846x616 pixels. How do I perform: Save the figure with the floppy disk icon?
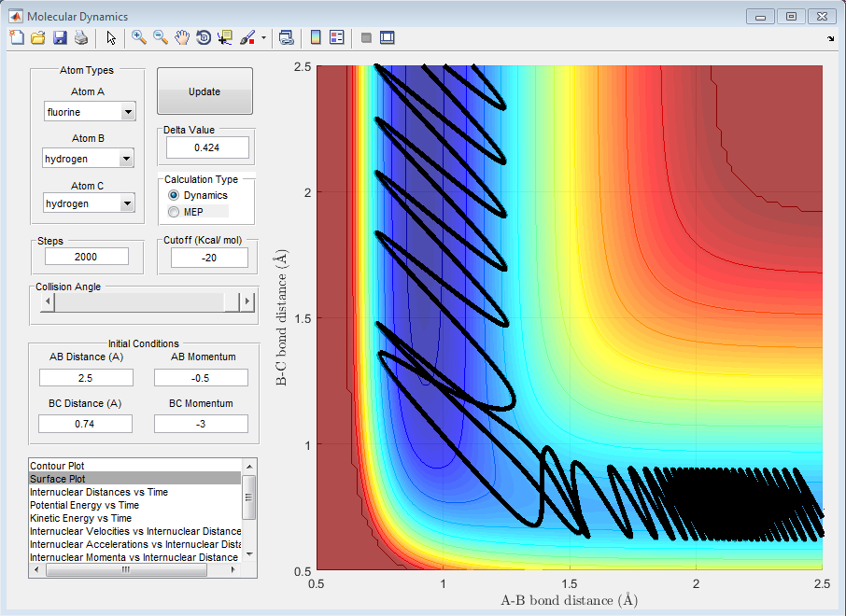click(60, 37)
